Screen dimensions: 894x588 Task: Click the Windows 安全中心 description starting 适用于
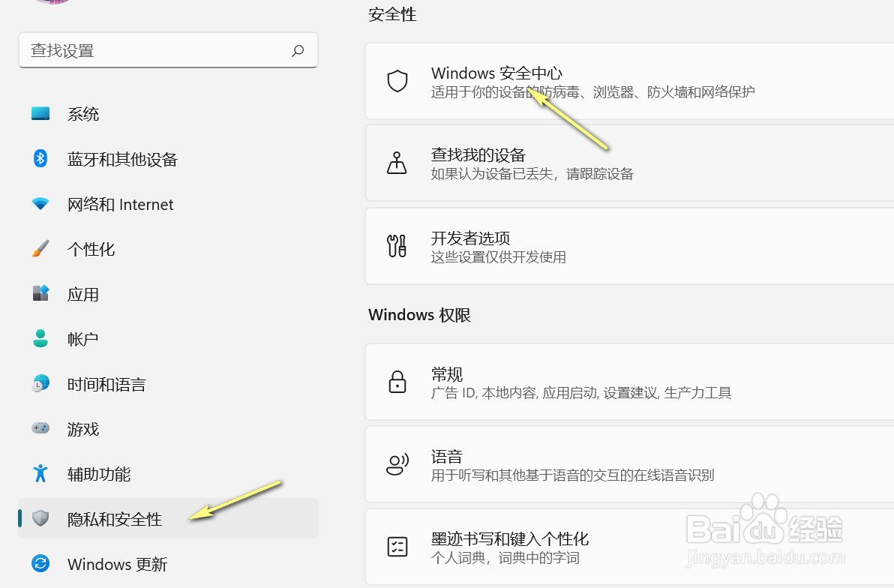593,91
